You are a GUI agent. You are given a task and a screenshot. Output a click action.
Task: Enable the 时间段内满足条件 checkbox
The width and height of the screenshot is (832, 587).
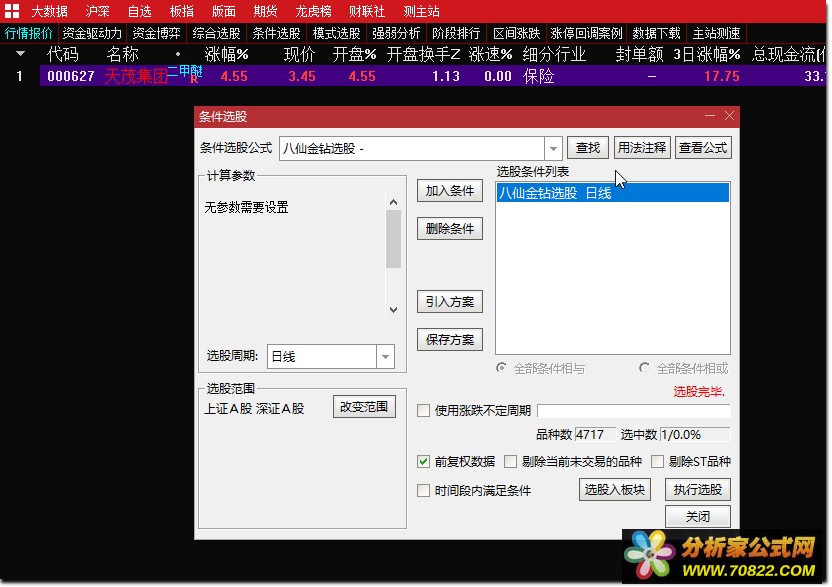423,490
